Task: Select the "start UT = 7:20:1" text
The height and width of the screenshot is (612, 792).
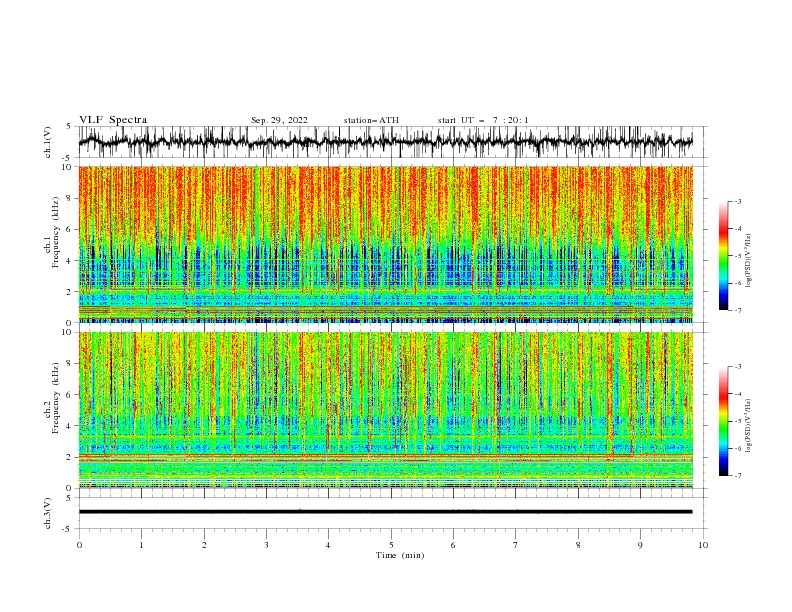Action: tap(483, 120)
